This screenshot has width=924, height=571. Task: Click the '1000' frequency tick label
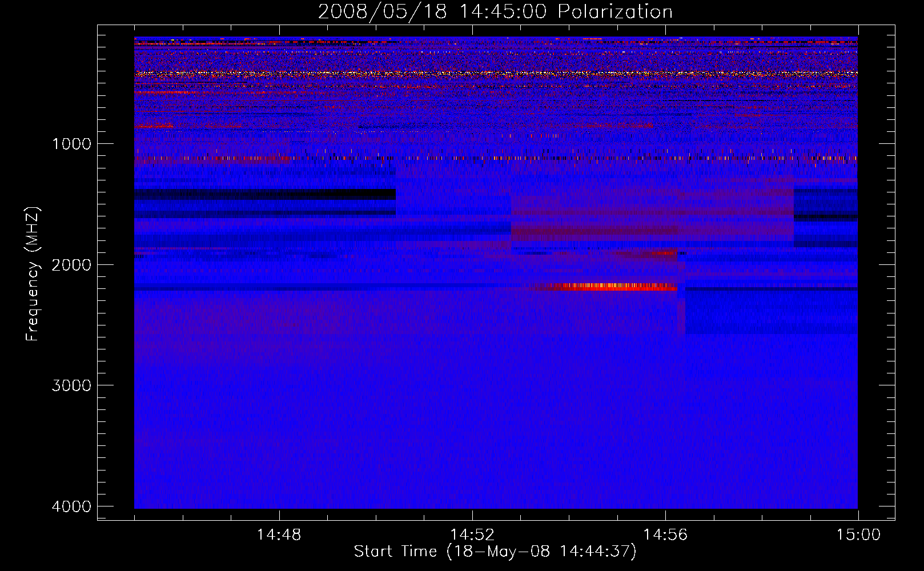tap(71, 143)
